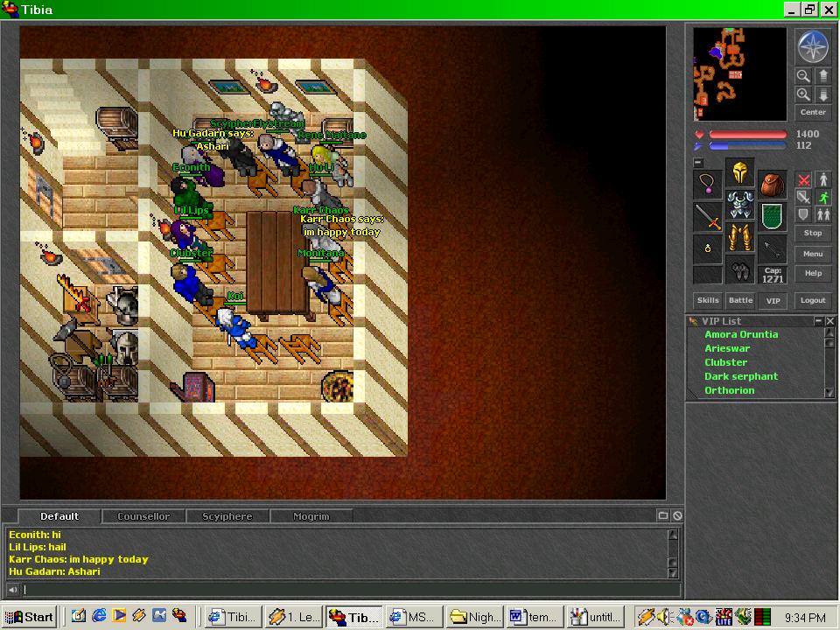The image size is (840, 630).
Task: Open the Menu button in the side panel
Action: (x=813, y=254)
